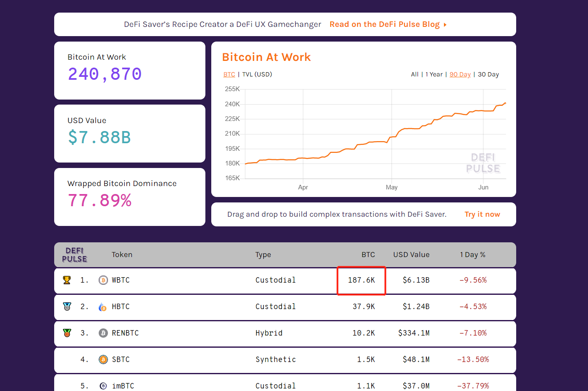
Task: Click the 37.9K BTC value
Action: click(364, 307)
